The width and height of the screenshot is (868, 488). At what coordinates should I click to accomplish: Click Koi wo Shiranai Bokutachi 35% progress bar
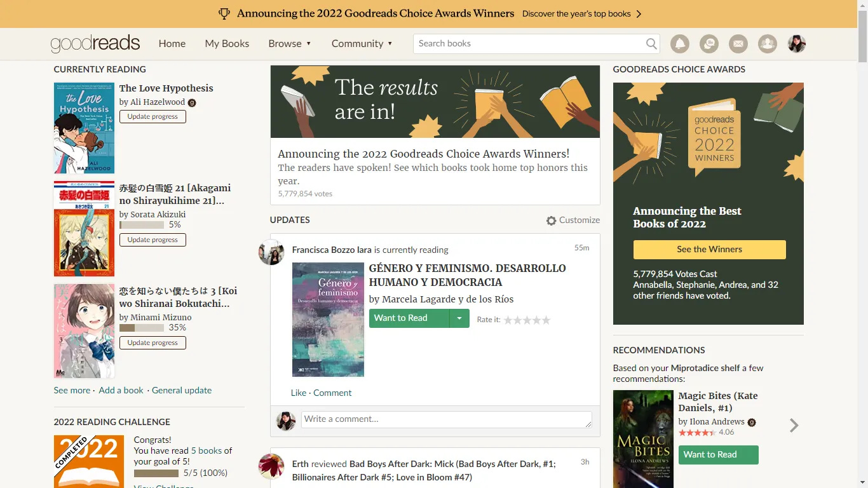(142, 328)
